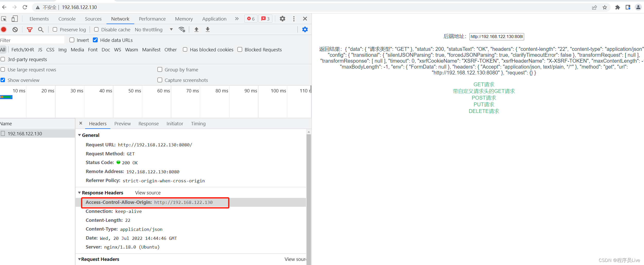Open network search

point(41,30)
